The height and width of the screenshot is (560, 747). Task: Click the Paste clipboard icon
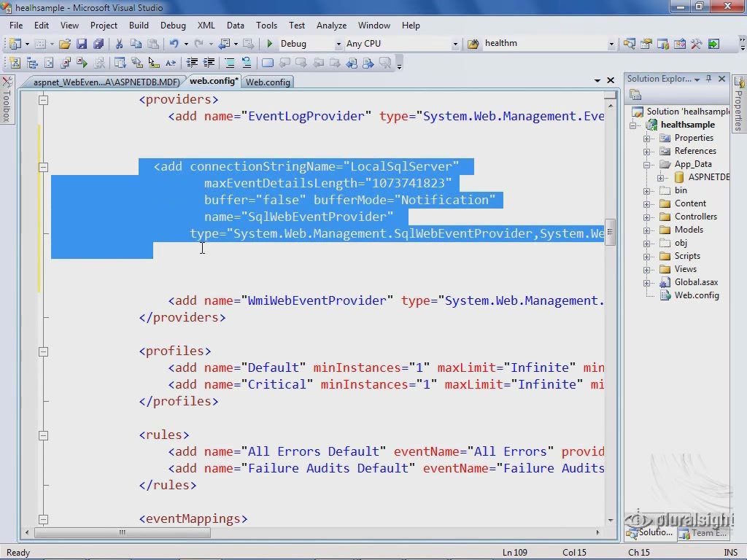(x=153, y=44)
